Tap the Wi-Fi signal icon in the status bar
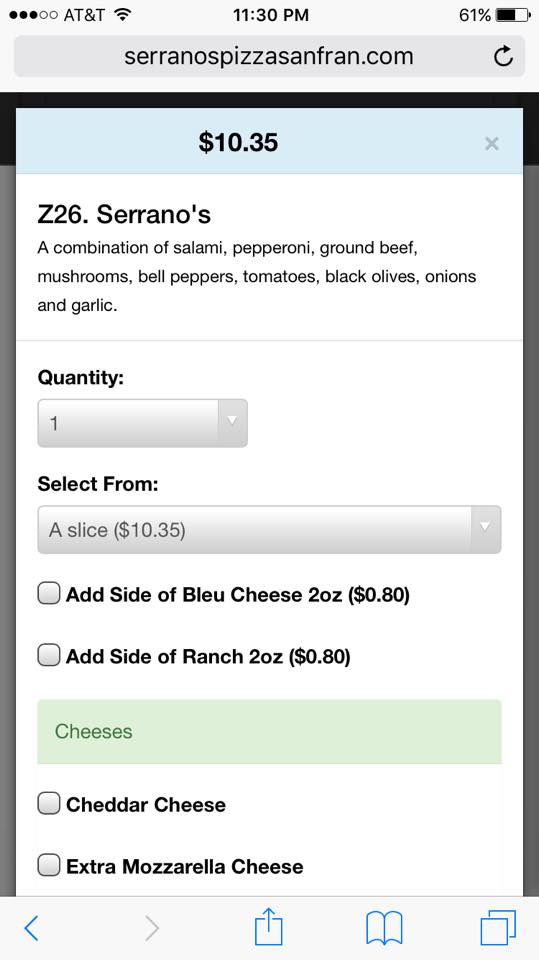The width and height of the screenshot is (539, 960). [x=124, y=15]
